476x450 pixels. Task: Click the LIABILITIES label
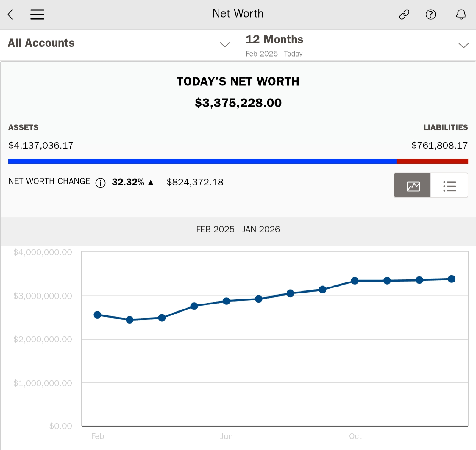pos(446,127)
